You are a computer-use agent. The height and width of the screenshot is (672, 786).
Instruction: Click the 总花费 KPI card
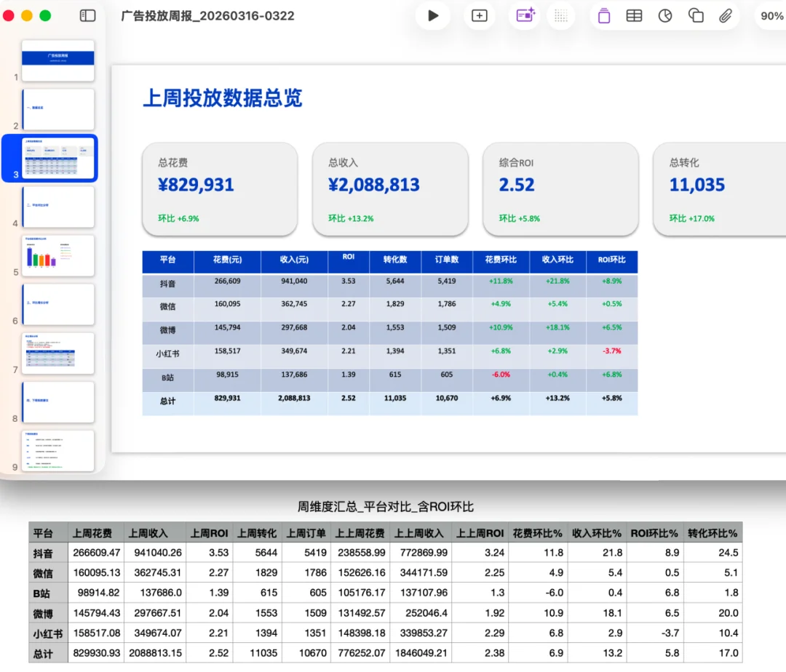tap(220, 188)
